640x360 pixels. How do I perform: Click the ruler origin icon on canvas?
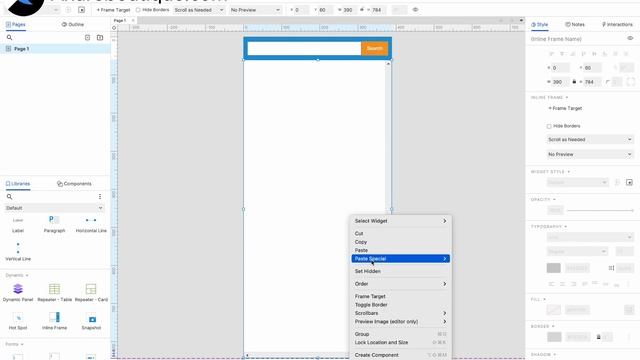coord(114,28)
